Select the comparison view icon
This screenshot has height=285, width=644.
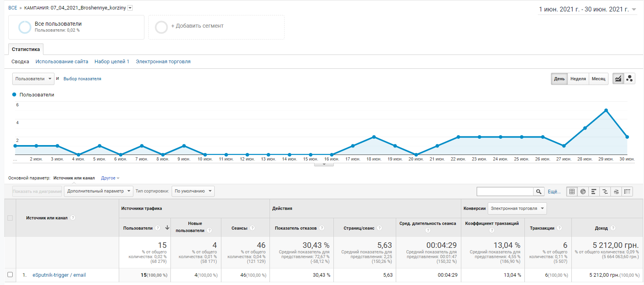click(605, 192)
